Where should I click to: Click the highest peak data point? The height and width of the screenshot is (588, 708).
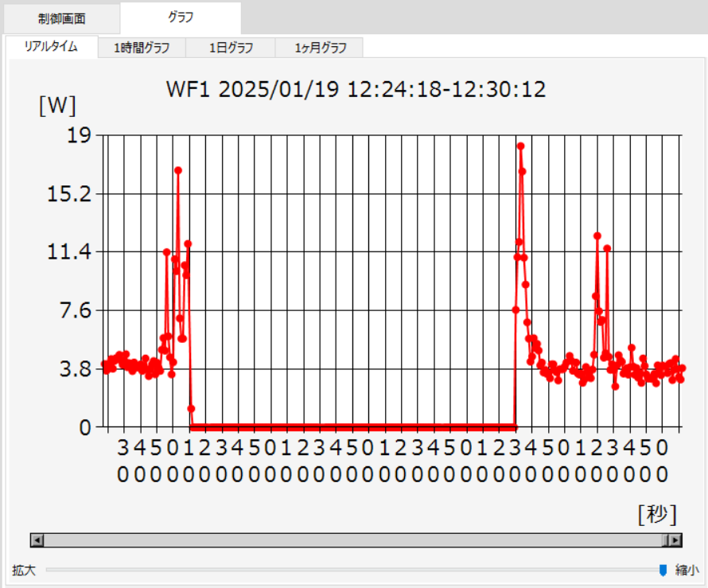tap(520, 146)
